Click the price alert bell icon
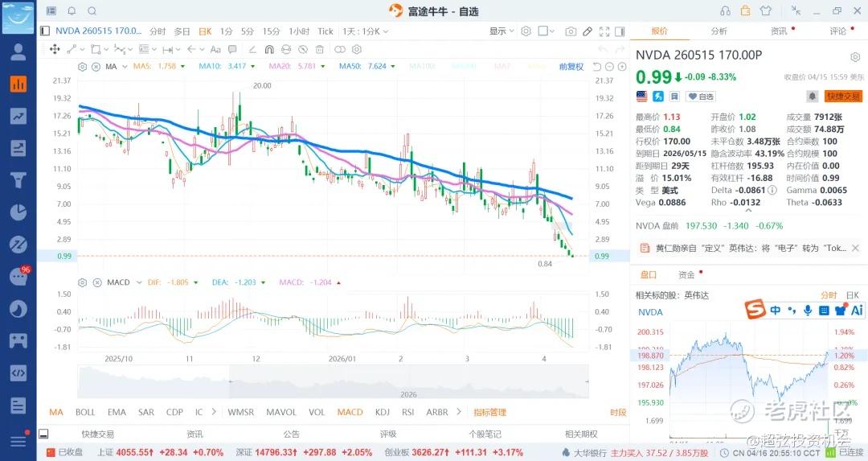 click(x=813, y=96)
